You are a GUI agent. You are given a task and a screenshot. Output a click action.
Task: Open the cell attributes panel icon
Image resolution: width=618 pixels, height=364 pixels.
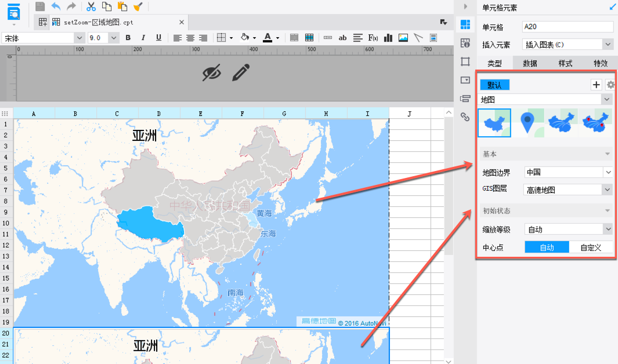[465, 43]
